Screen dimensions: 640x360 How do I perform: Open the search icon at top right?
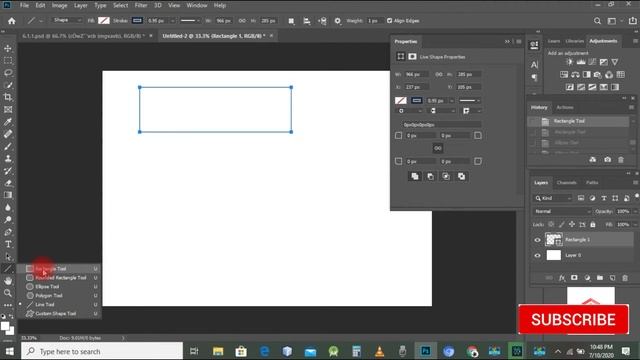point(597,21)
